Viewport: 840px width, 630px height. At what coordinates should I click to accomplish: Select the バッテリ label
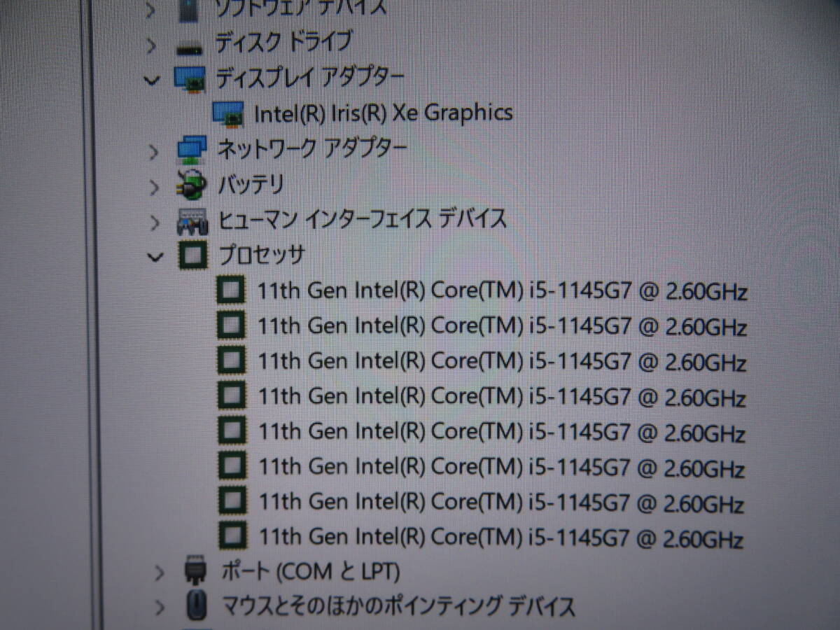(x=251, y=185)
